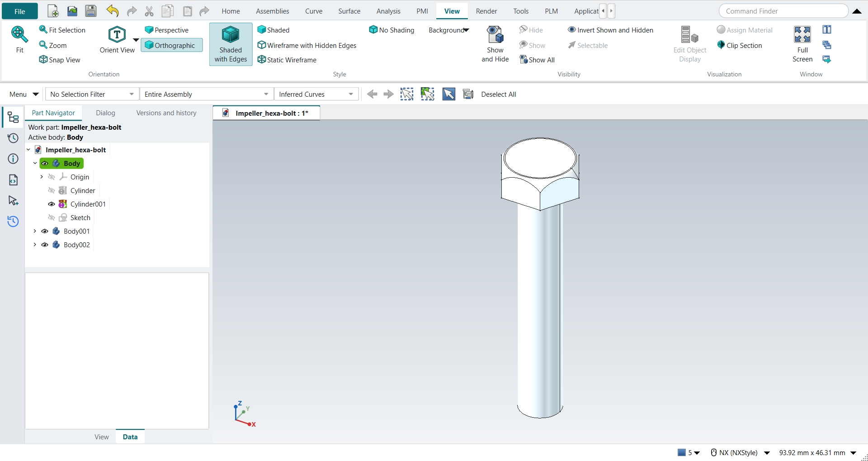Open the Analysis ribbon tab
Viewport: 868px width, 461px height.
388,11
